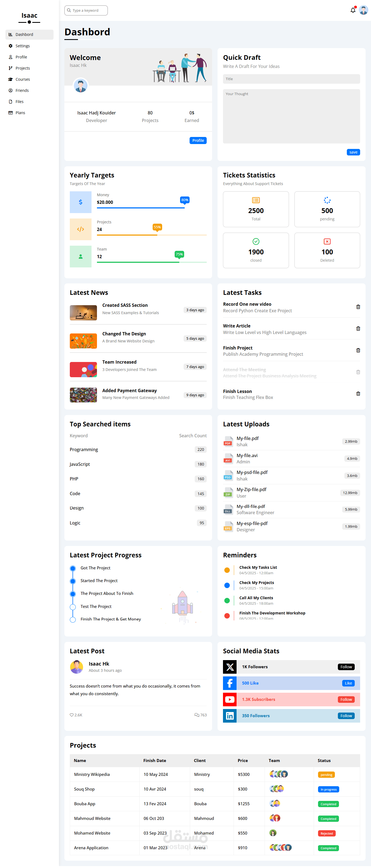Open Friends in the sidebar
371x868 pixels.
coord(29,90)
